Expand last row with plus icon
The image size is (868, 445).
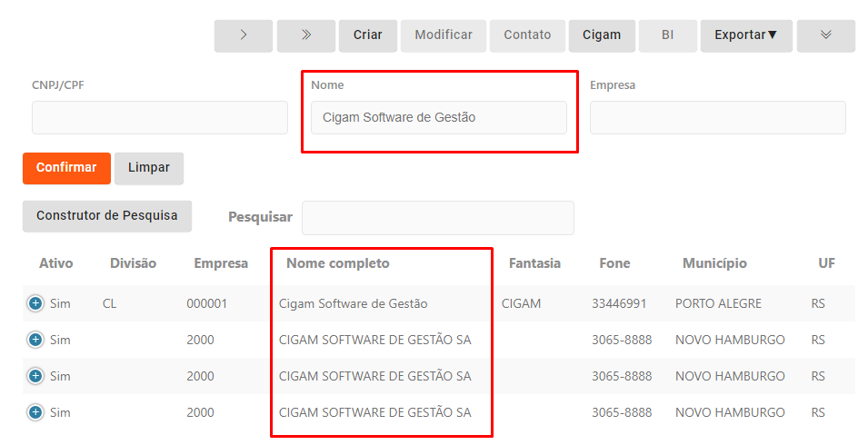point(35,412)
